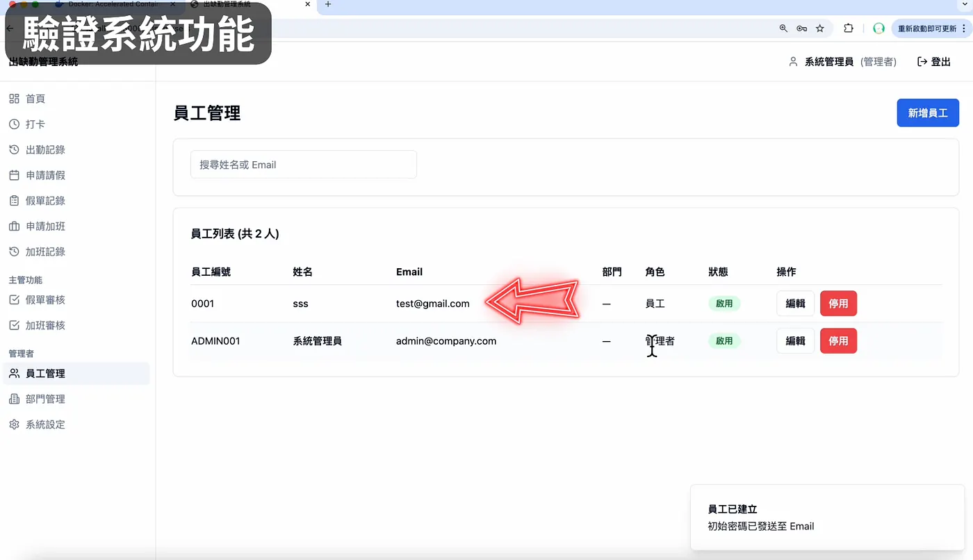Focus the 搜尋姓名或 Email search field
973x560 pixels.
pyautogui.click(x=304, y=165)
